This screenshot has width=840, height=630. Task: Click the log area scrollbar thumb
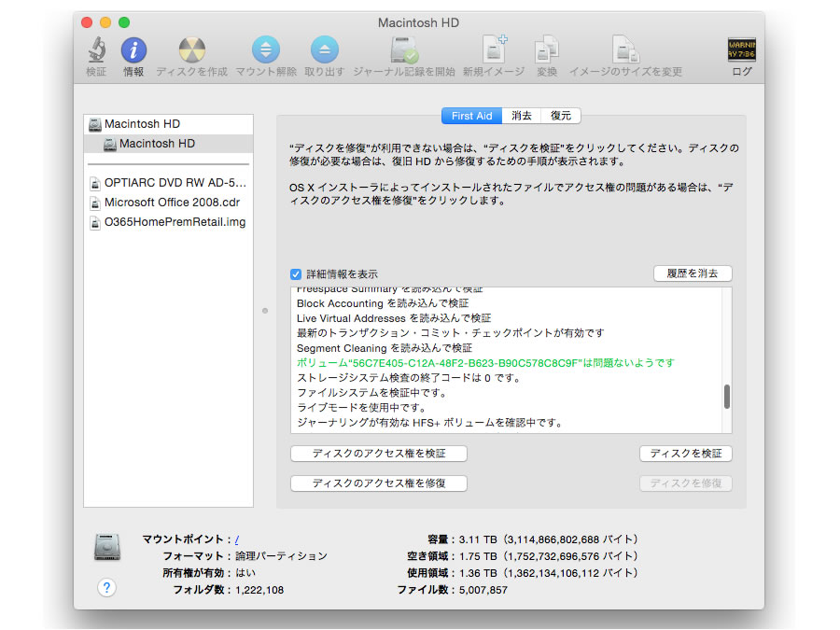[x=727, y=397]
